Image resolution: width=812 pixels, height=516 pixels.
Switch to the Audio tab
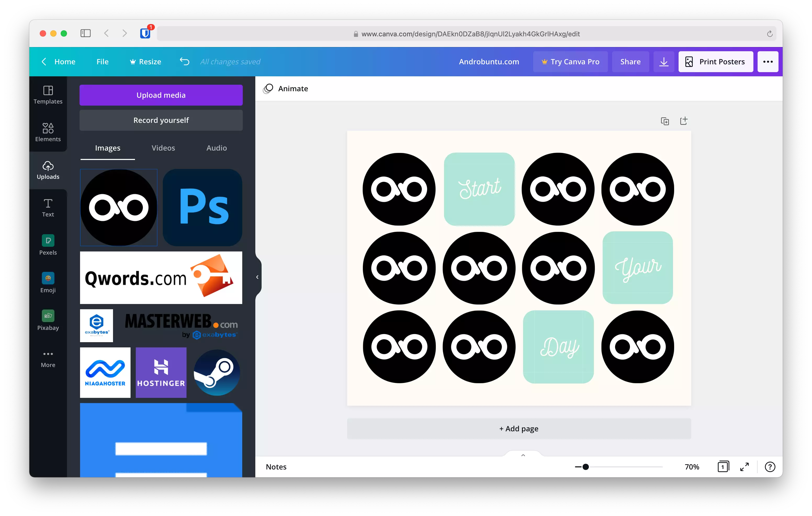point(216,148)
